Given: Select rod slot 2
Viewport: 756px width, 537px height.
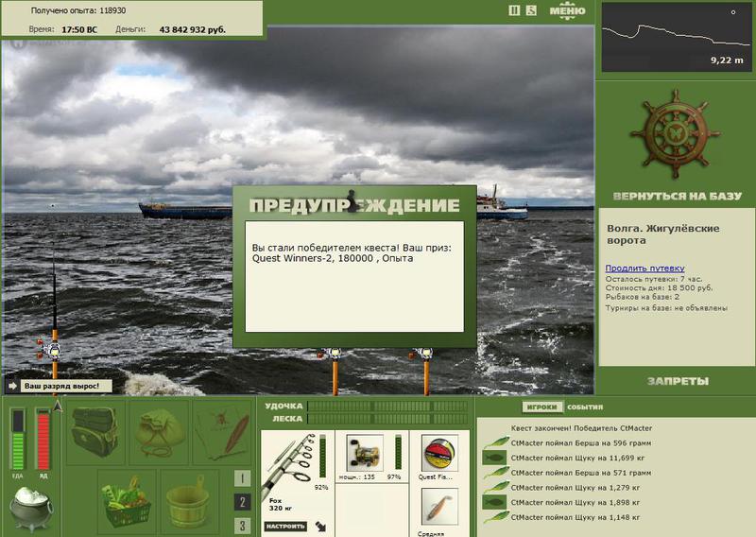Looking at the screenshot, I should point(242,502).
